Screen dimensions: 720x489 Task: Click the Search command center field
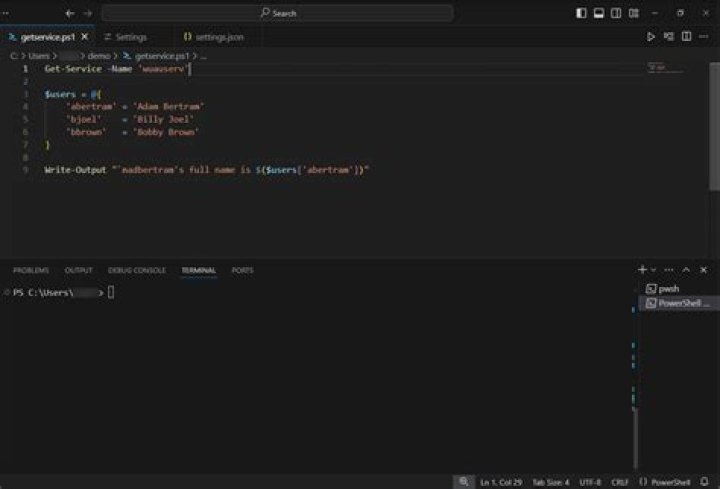pyautogui.click(x=278, y=13)
